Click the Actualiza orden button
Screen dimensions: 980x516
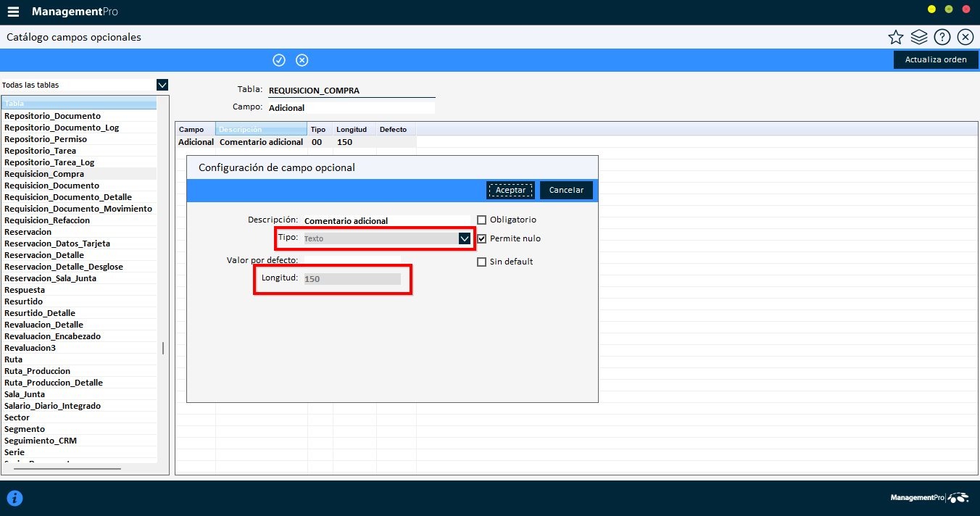(x=935, y=59)
